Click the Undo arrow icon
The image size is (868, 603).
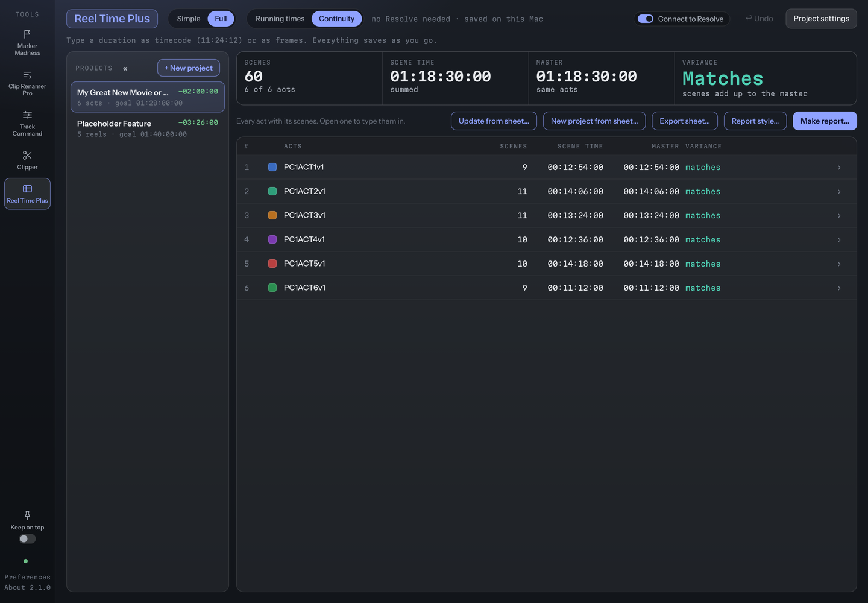tap(749, 19)
